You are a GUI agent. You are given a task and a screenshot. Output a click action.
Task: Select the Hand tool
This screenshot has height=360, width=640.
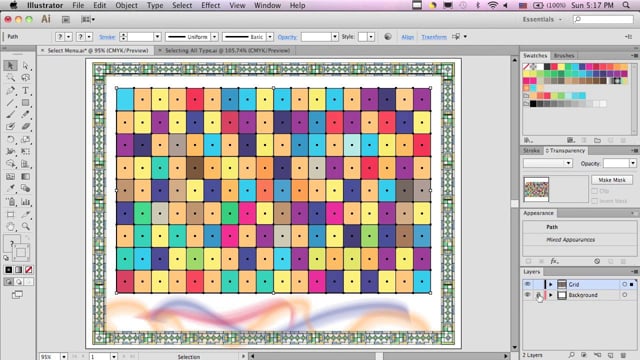point(11,227)
